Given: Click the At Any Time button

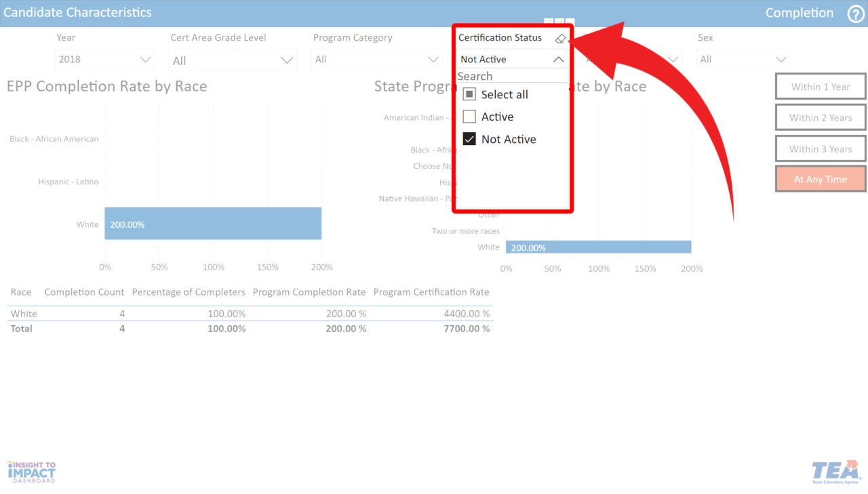Looking at the screenshot, I should (821, 180).
